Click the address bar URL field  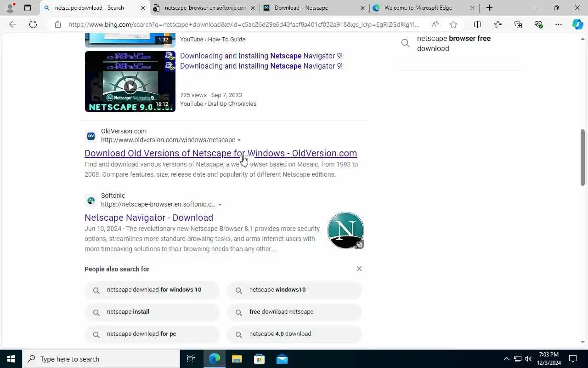click(x=243, y=24)
